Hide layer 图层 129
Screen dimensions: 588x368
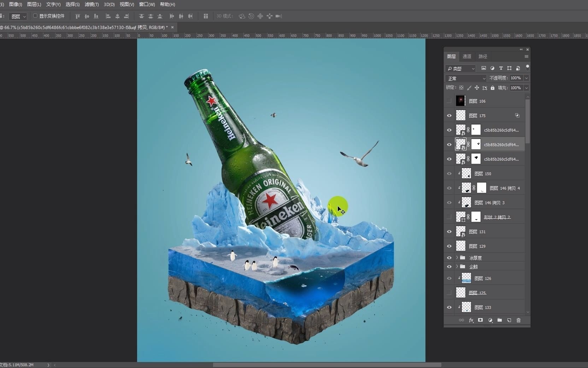click(x=449, y=246)
